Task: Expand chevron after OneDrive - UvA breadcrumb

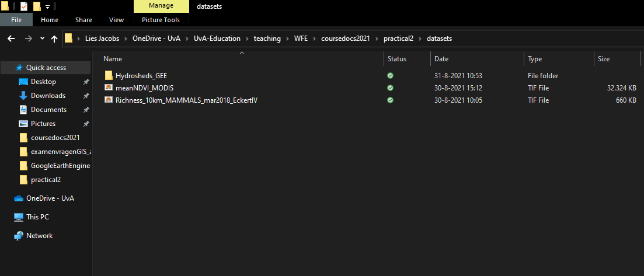Action: click(187, 39)
